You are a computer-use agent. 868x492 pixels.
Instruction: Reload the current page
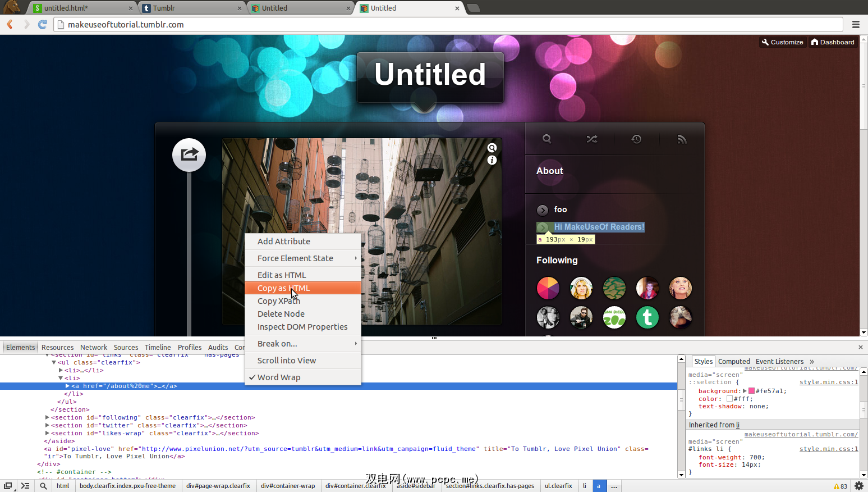point(42,24)
